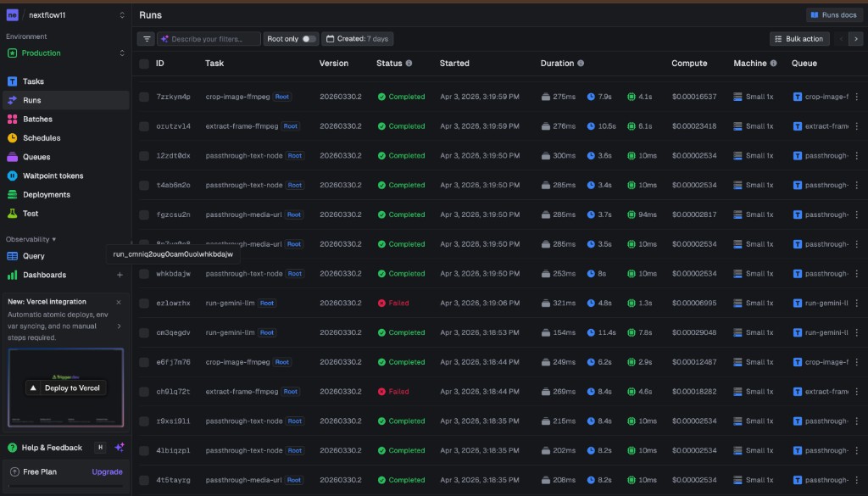Click Completed status icon of cm3qegdv
The height and width of the screenshot is (496, 868).
381,332
